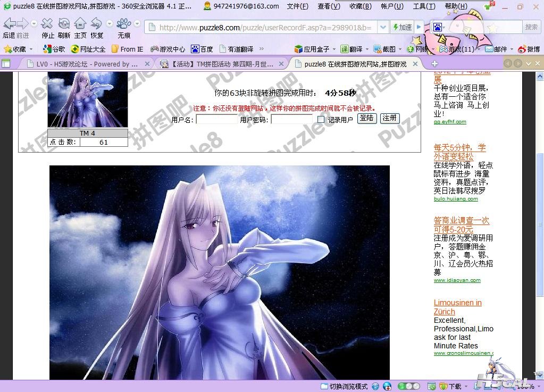Viewport: 544px width, 392px height.
Task: Open the Limousinen in Zürich ad link
Action: [458, 307]
